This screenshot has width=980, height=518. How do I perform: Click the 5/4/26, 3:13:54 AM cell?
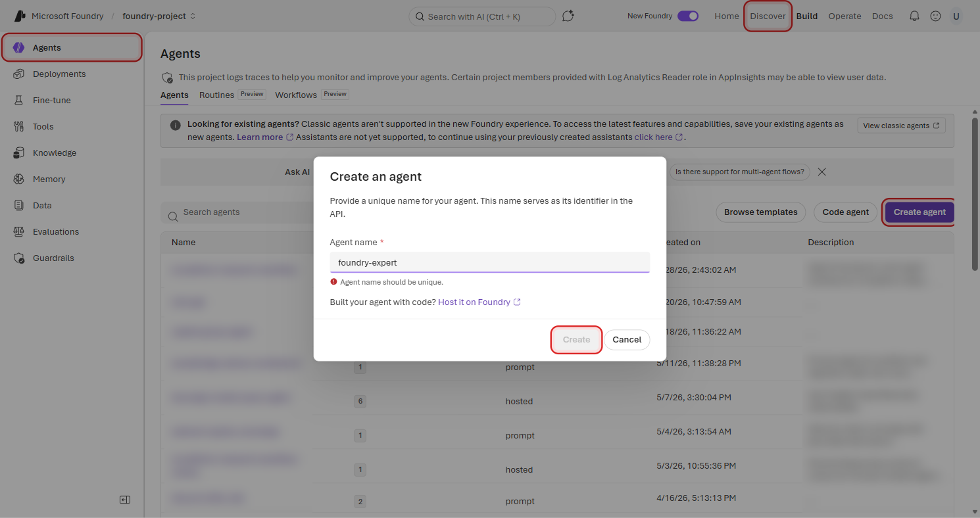[694, 431]
